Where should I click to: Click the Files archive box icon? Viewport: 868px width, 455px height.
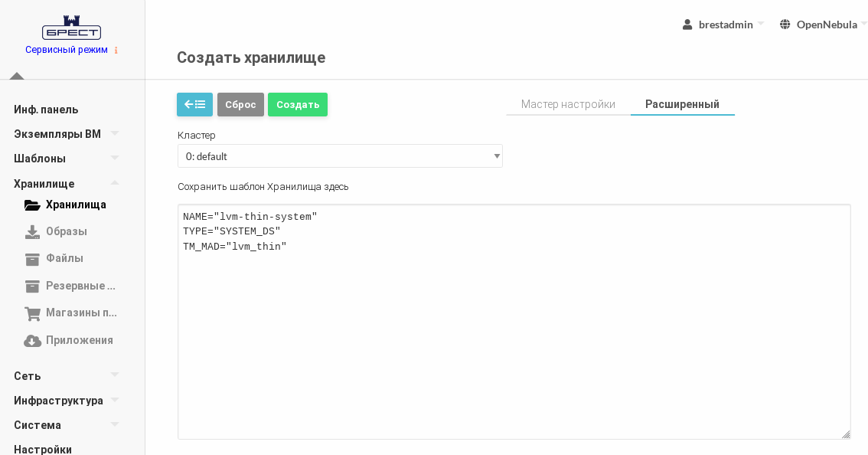tap(32, 259)
